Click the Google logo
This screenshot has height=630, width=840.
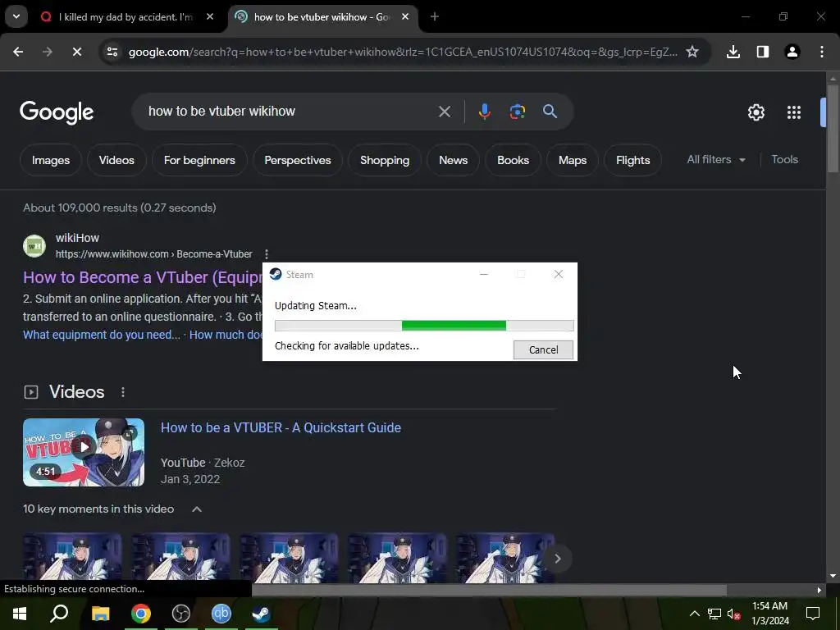tap(57, 112)
